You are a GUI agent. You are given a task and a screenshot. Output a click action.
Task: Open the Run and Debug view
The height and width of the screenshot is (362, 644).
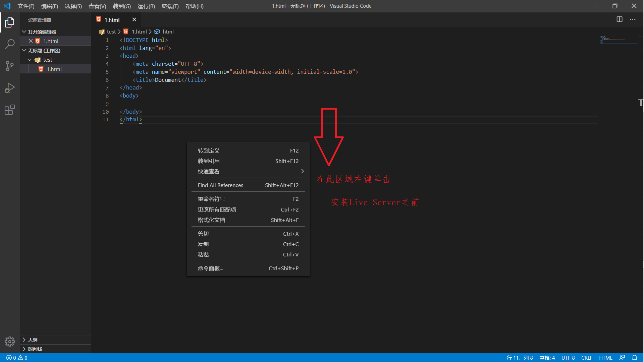click(x=10, y=88)
